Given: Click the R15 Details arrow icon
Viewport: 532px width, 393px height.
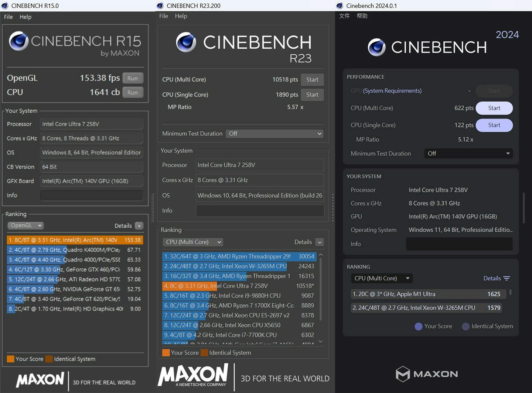Looking at the screenshot, I should [139, 226].
